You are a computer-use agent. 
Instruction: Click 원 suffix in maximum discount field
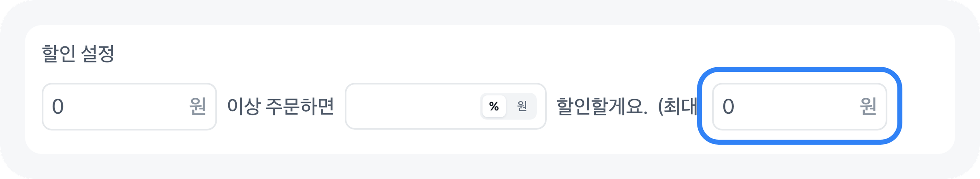click(868, 107)
